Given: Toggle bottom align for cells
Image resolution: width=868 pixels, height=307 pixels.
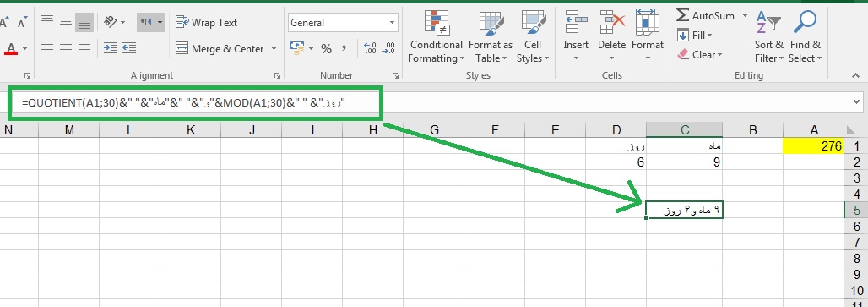Looking at the screenshot, I should (x=84, y=23).
